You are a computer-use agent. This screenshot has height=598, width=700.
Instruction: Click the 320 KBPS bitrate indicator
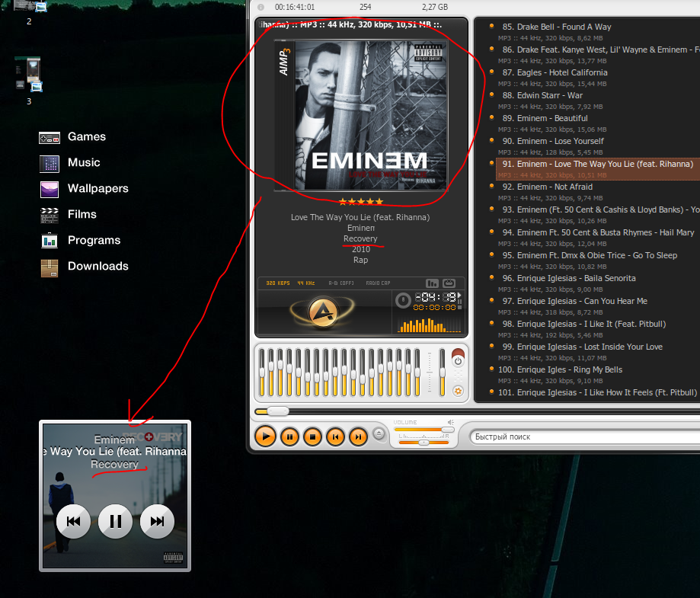click(x=278, y=283)
